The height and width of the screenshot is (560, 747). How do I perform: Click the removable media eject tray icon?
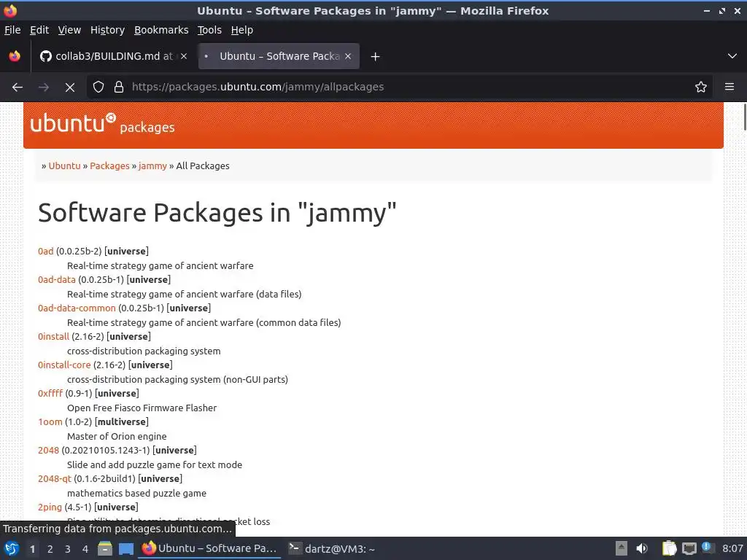click(x=622, y=548)
